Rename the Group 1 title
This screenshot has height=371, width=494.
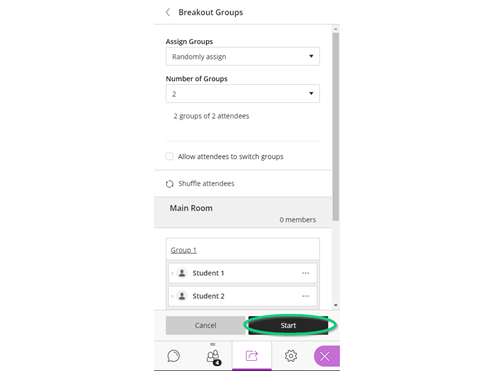[184, 250]
